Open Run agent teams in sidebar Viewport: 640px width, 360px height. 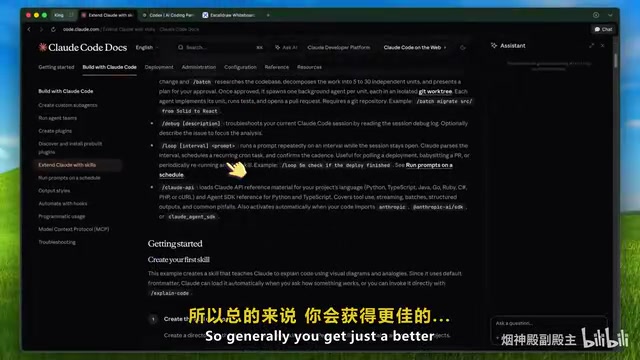coord(58,118)
